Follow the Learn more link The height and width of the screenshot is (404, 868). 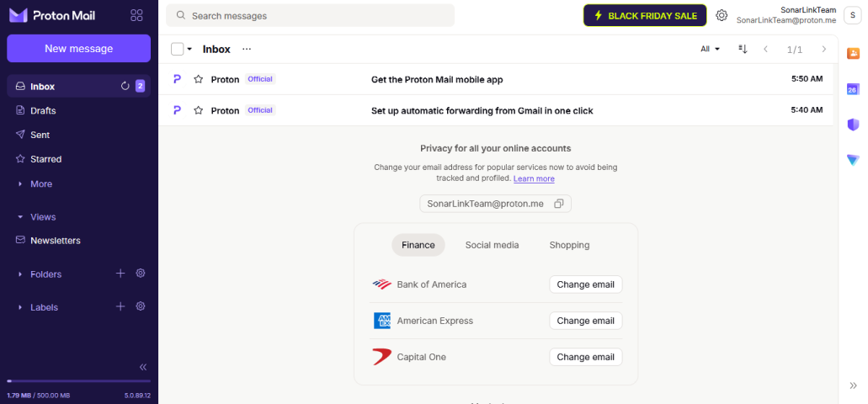click(534, 178)
